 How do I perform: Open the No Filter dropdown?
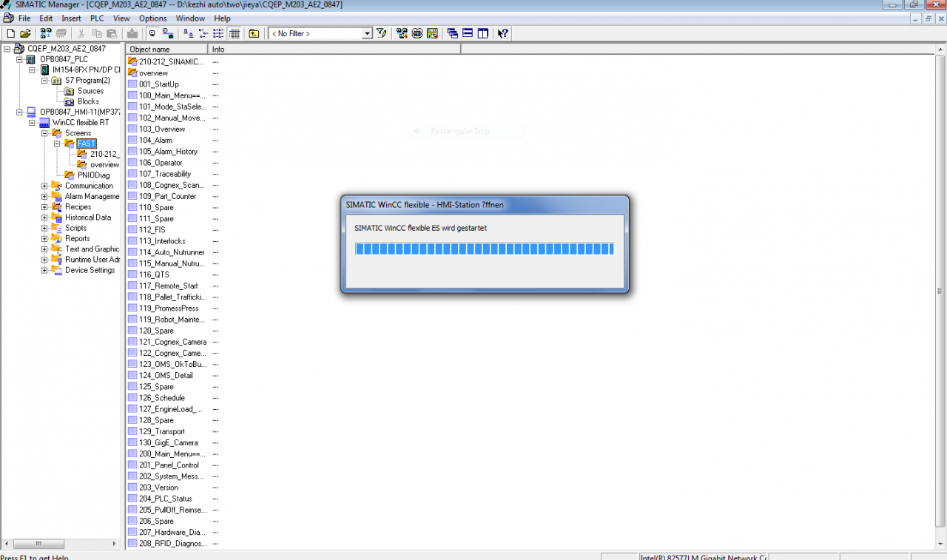pyautogui.click(x=367, y=33)
